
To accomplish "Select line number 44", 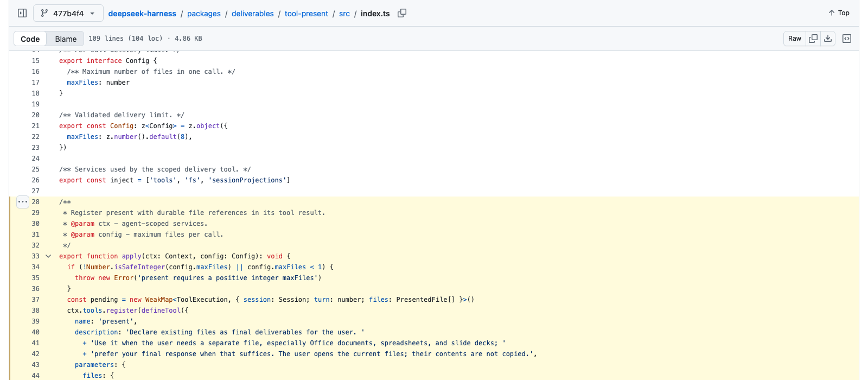I will pyautogui.click(x=35, y=376).
